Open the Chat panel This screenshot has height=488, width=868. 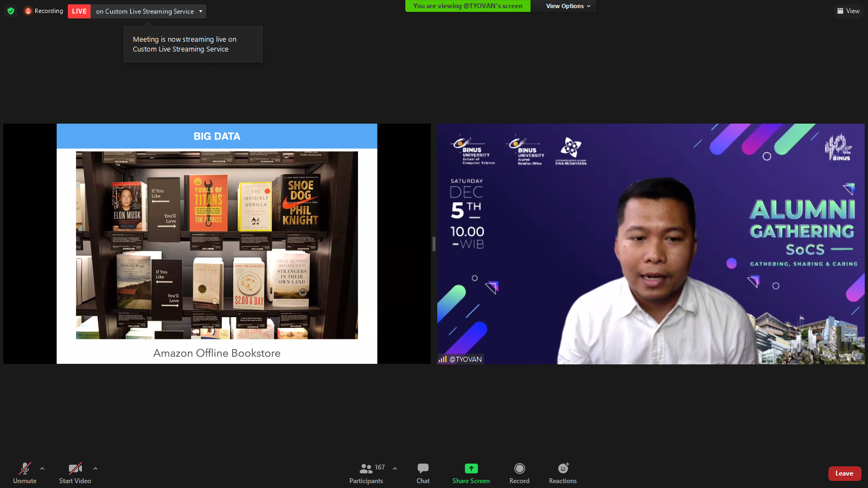coord(423,473)
